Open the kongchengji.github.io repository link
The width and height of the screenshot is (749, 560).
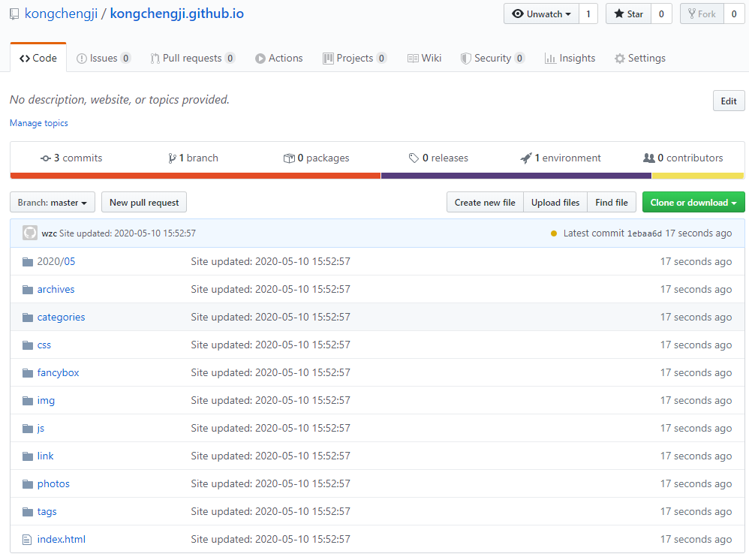(176, 14)
